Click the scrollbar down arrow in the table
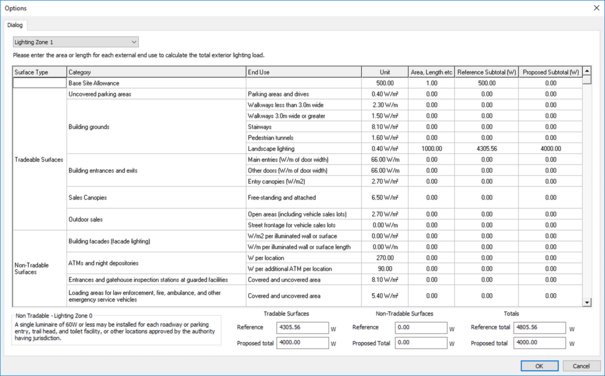The image size is (605, 376). 587,302
